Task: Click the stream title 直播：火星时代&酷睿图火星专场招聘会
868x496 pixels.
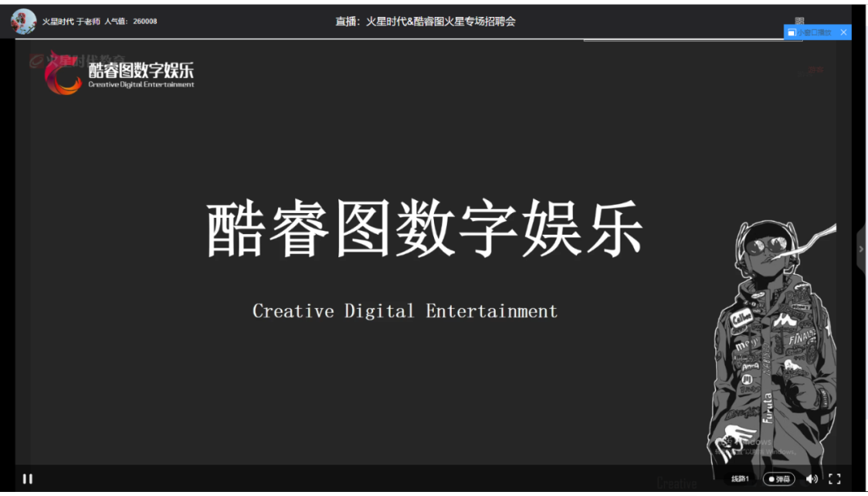Action: coord(425,22)
